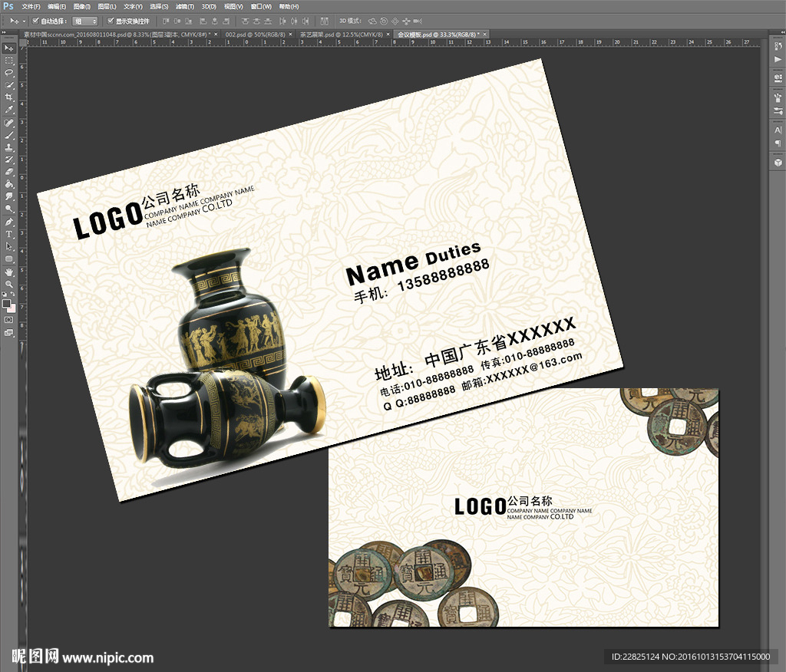786x672 pixels.
Task: Toggle the 自动选择 checkbox
Action: (35, 21)
